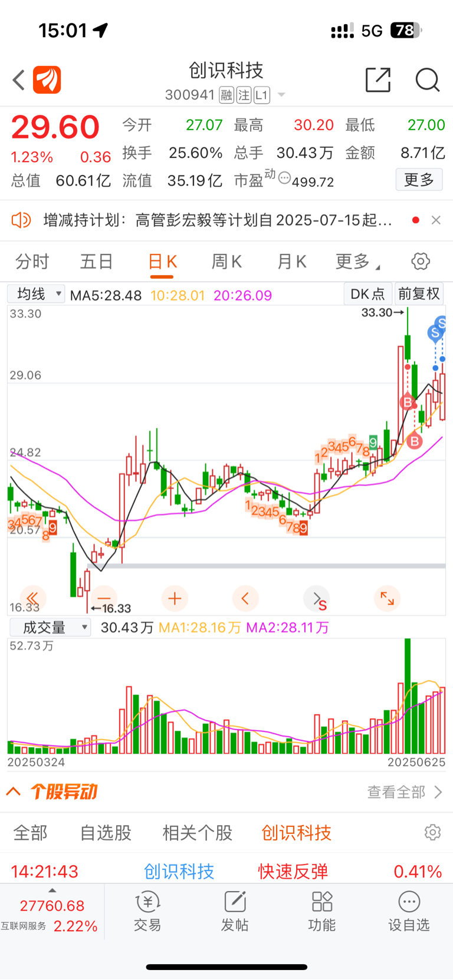The height and width of the screenshot is (980, 453).
Task: Tap the 换手 25.60% value
Action: pos(195,153)
